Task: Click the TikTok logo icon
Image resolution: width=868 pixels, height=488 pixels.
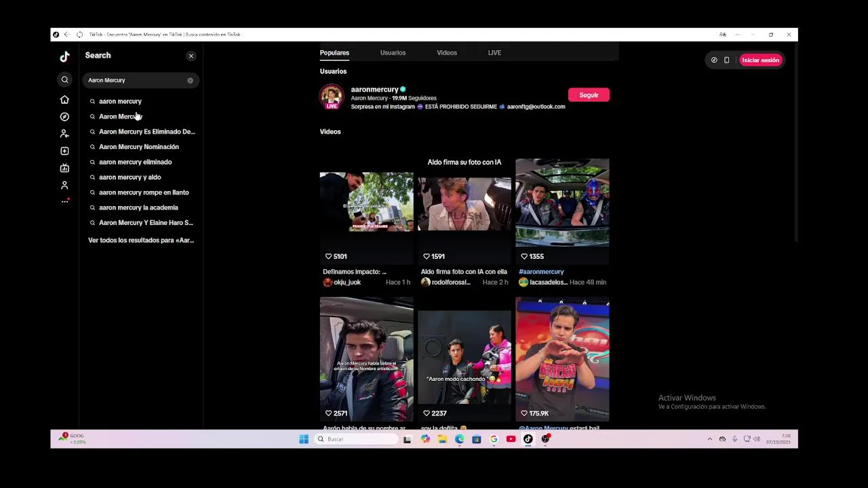Action: tap(64, 57)
